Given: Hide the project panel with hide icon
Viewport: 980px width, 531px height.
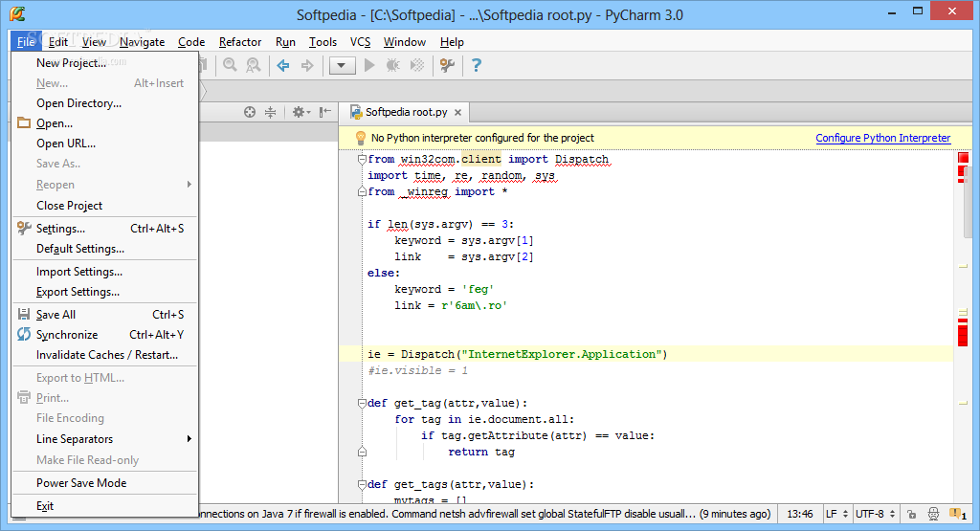Looking at the screenshot, I should click(x=325, y=112).
